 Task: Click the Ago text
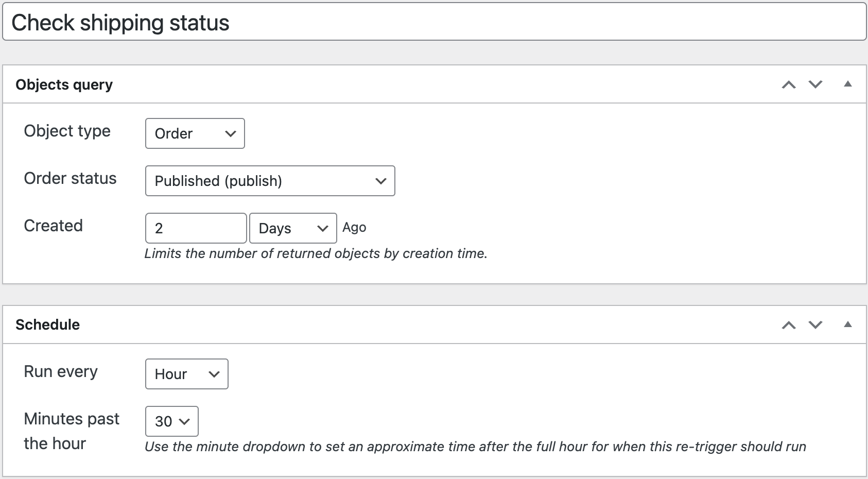tap(354, 227)
